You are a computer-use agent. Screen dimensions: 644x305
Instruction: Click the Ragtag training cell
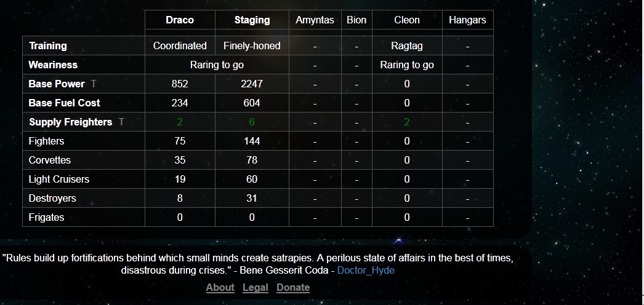(407, 46)
